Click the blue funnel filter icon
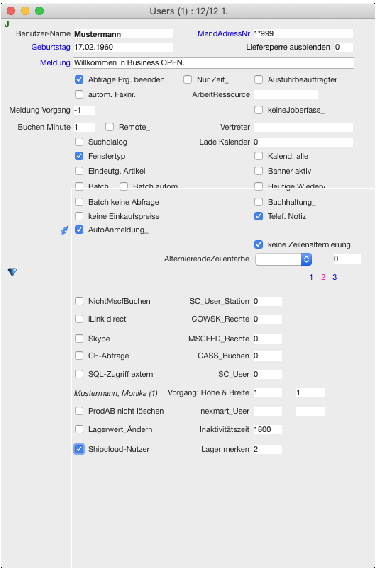The image size is (381, 570). pos(12,272)
